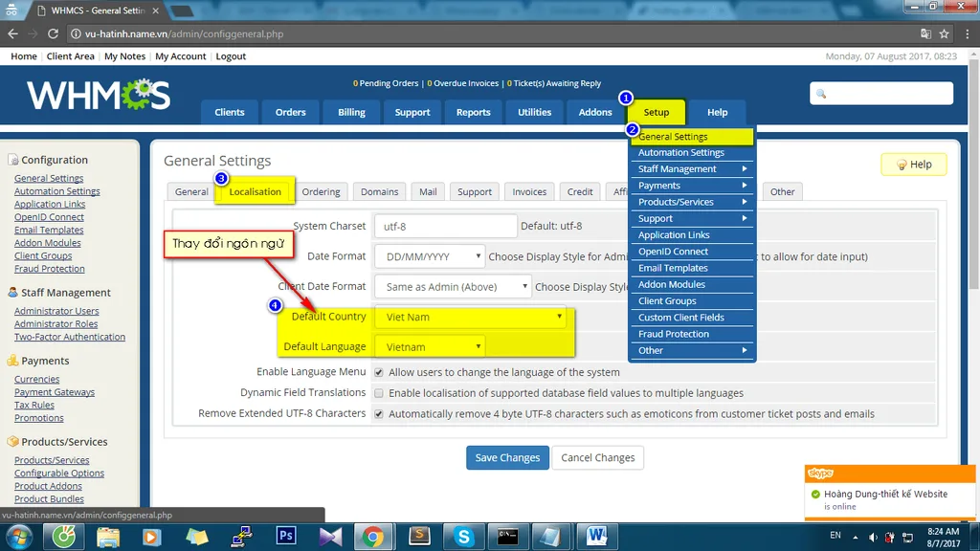Toggle Remove Extended UTF-8 Characters checkbox

tap(379, 413)
